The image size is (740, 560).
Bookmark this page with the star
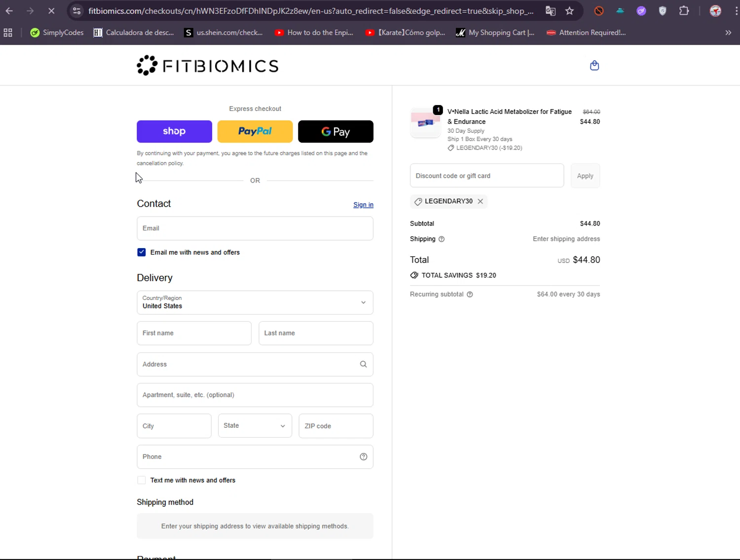click(570, 11)
